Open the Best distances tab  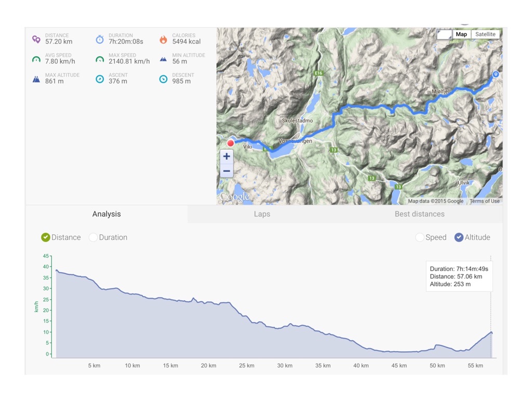pyautogui.click(x=419, y=214)
